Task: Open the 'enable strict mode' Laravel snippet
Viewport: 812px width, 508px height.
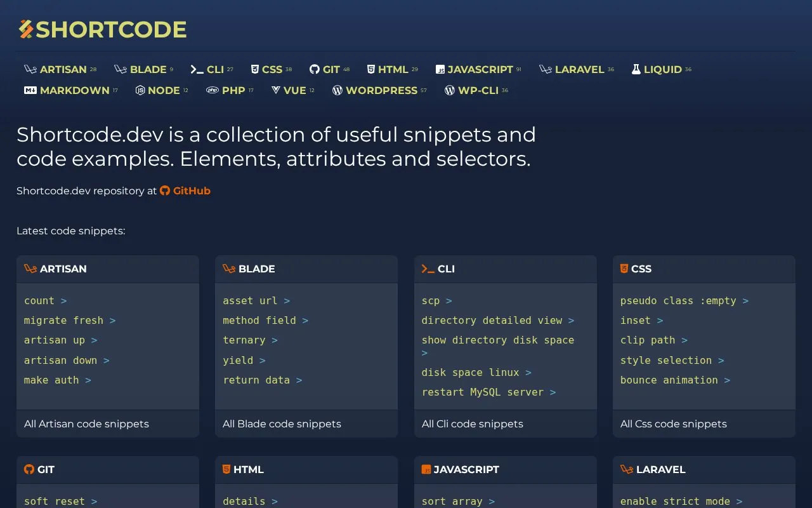Action: tap(681, 501)
